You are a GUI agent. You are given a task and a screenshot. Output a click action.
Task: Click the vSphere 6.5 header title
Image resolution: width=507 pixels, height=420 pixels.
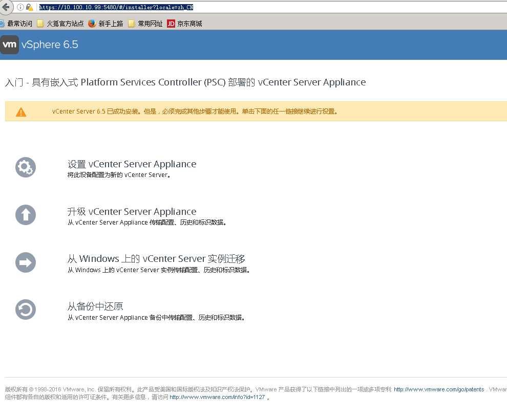point(50,45)
